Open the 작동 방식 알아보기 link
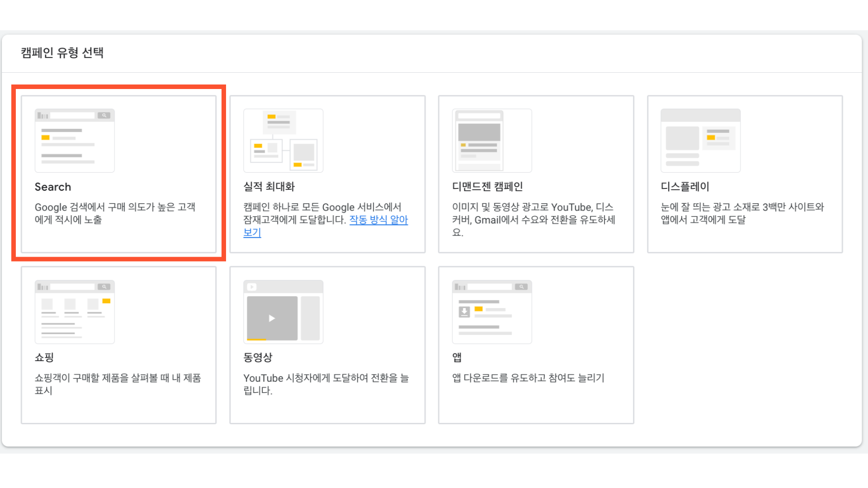Screen dimensions: 868x488 coord(379,220)
